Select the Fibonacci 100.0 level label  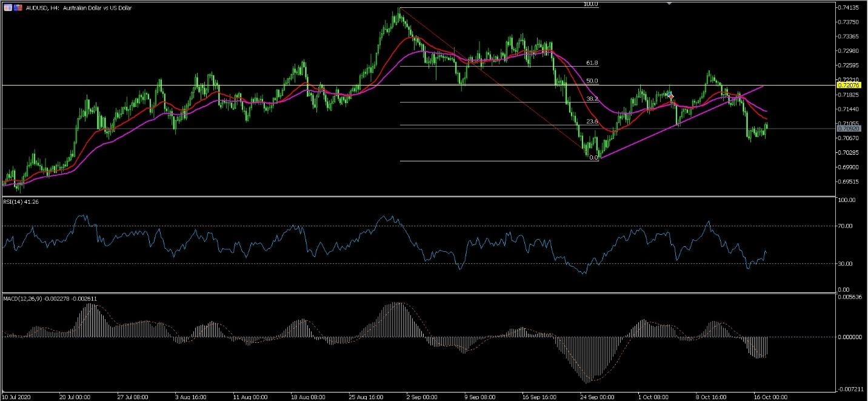pyautogui.click(x=591, y=4)
